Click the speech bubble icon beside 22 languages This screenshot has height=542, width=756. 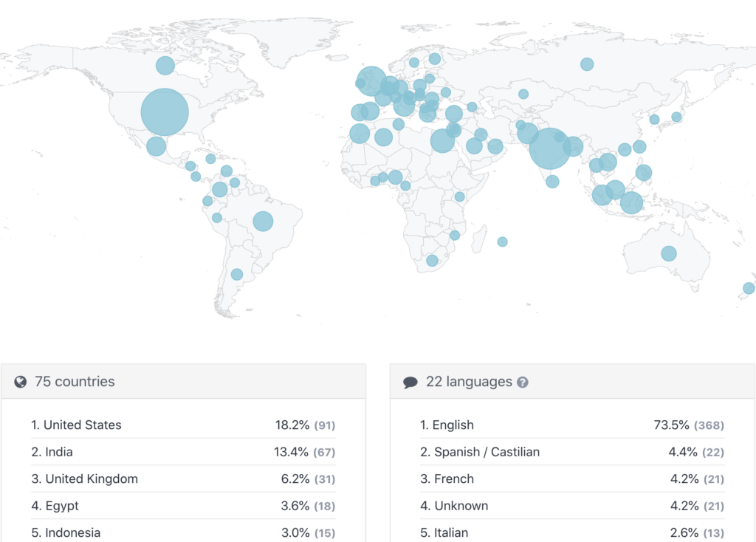[x=410, y=383]
